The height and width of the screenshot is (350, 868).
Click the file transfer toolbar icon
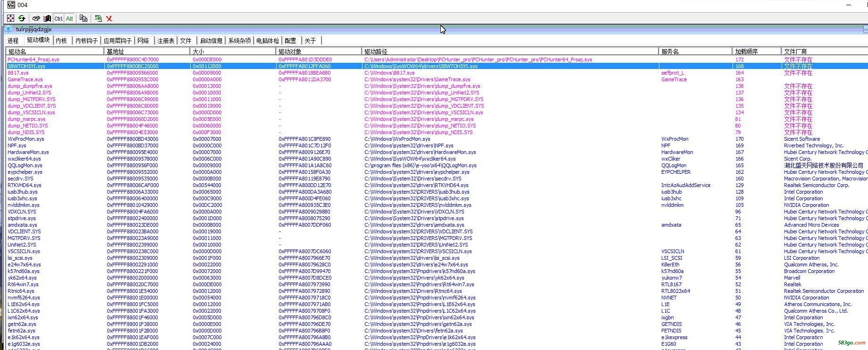(98, 18)
